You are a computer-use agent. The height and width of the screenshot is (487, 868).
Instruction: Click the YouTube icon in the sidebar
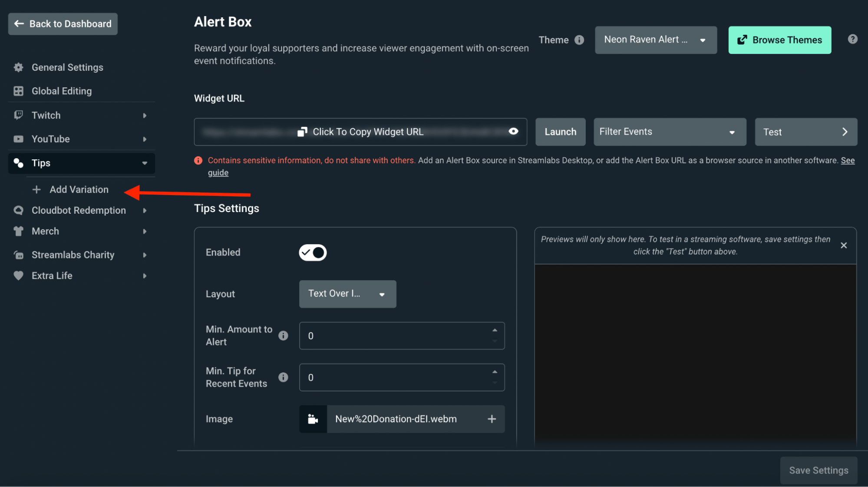point(18,139)
